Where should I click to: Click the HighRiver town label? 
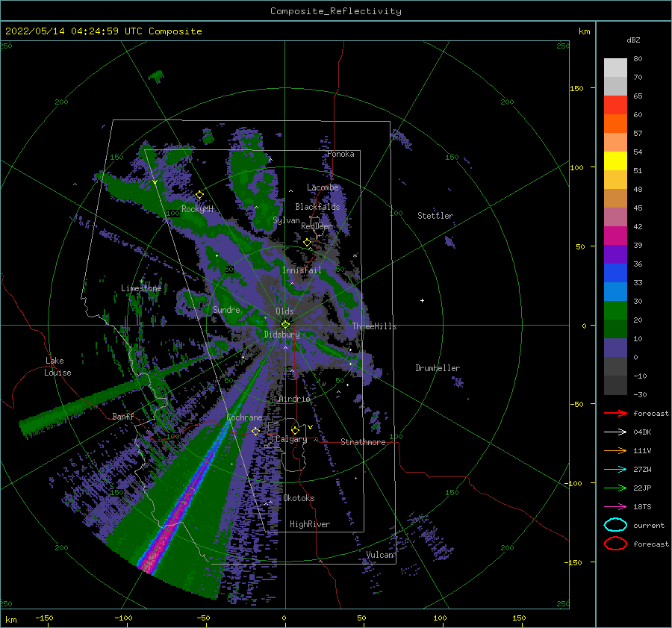pyautogui.click(x=310, y=525)
